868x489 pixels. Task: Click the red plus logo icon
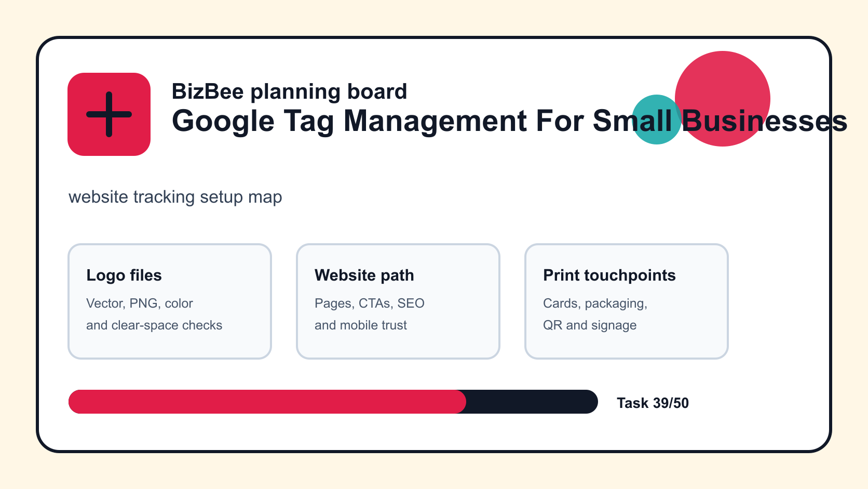click(x=109, y=114)
